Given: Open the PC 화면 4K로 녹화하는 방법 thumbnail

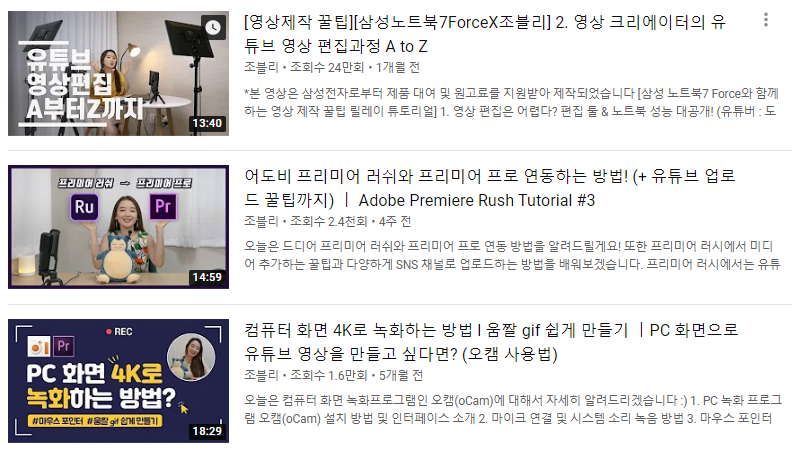Looking at the screenshot, I should pyautogui.click(x=118, y=381).
